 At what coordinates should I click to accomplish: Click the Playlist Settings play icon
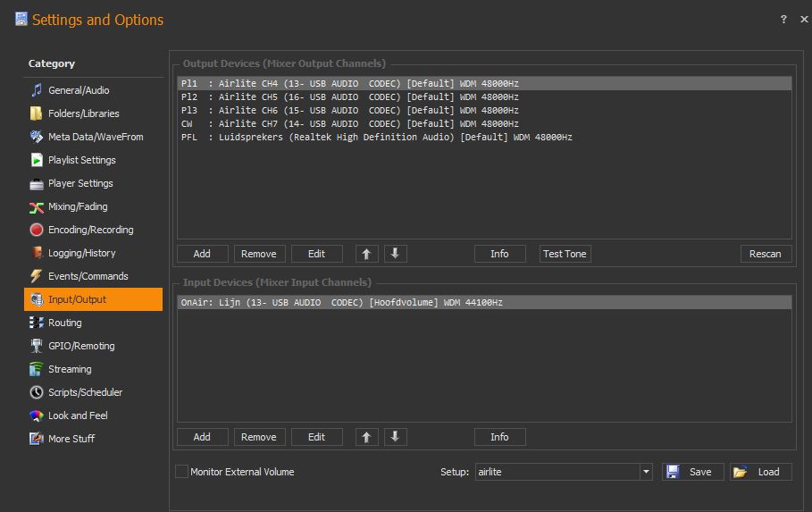click(37, 160)
